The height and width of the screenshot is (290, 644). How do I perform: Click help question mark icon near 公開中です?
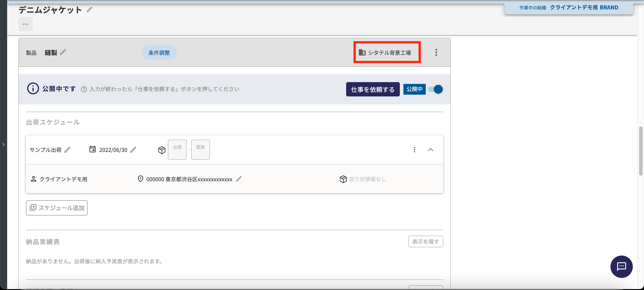point(84,89)
